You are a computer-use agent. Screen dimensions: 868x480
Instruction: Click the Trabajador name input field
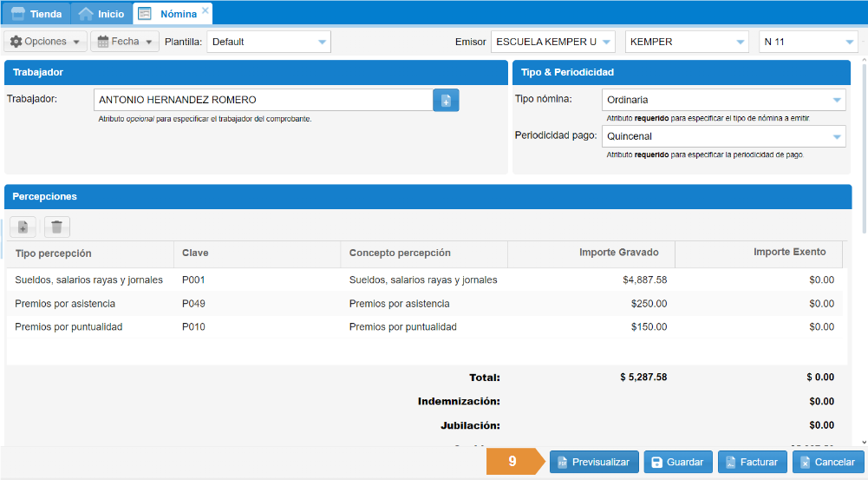(x=263, y=100)
